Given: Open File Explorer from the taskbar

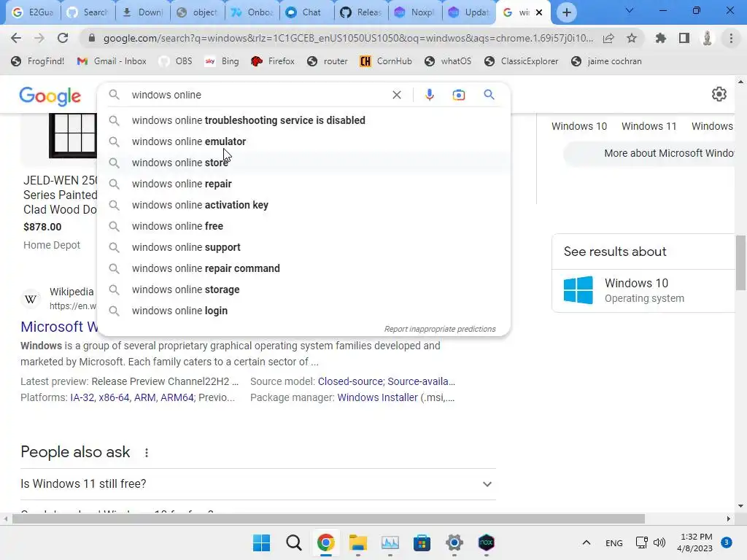Looking at the screenshot, I should [x=357, y=542].
